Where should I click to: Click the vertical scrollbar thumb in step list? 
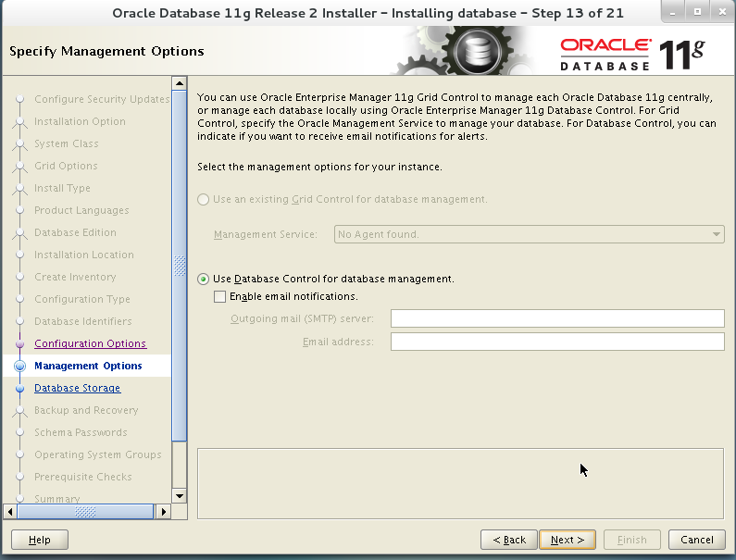pyautogui.click(x=180, y=267)
